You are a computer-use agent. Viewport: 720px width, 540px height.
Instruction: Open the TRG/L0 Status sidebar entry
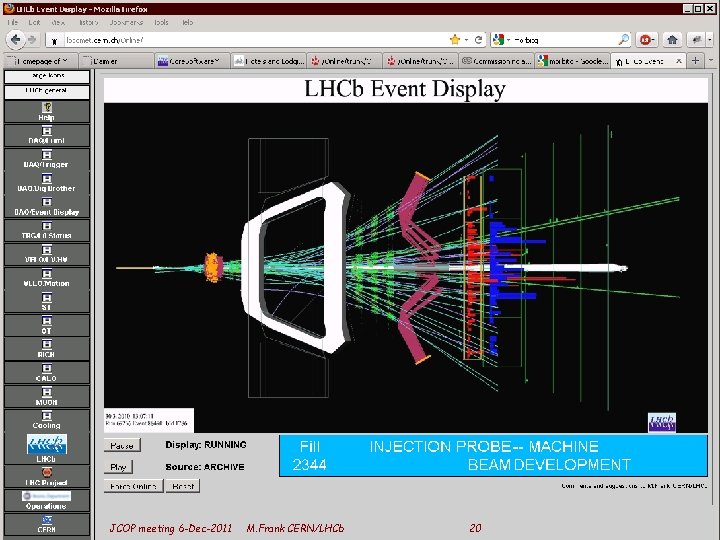[x=47, y=231]
